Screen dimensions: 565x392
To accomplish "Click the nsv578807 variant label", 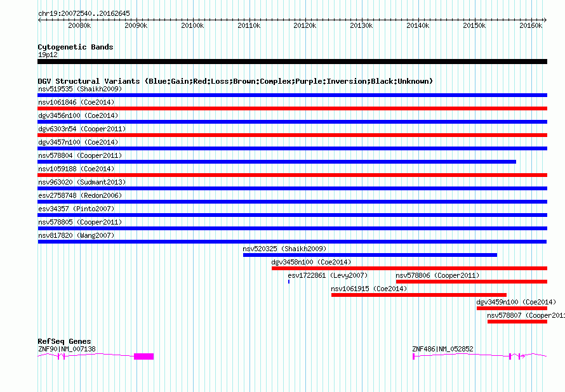I will click(526, 315).
